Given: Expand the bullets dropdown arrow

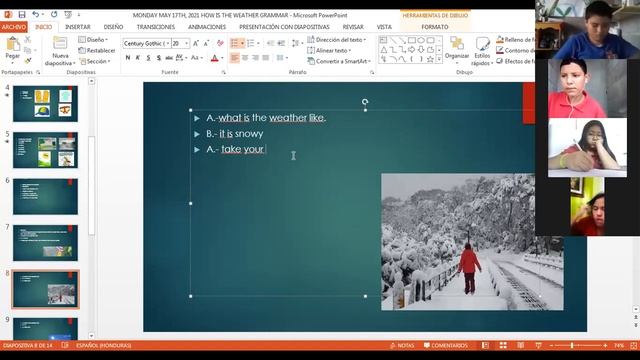Looking at the screenshot, I should pos(242,43).
